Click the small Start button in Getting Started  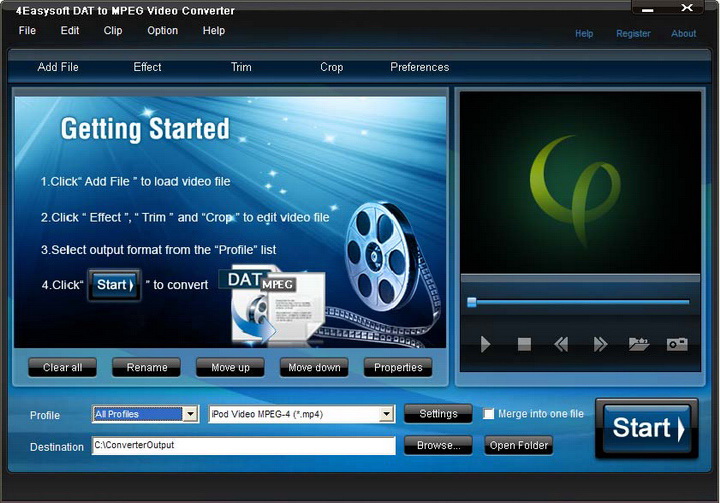[x=114, y=285]
